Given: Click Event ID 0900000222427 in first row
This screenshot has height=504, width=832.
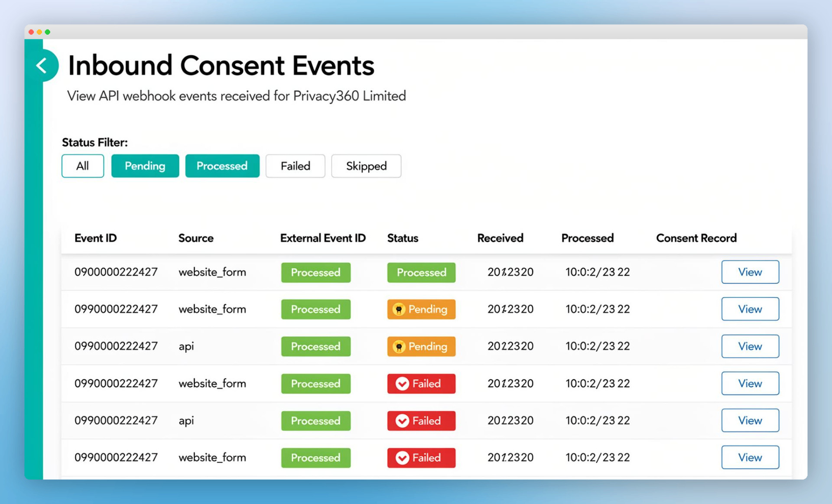Looking at the screenshot, I should [116, 272].
